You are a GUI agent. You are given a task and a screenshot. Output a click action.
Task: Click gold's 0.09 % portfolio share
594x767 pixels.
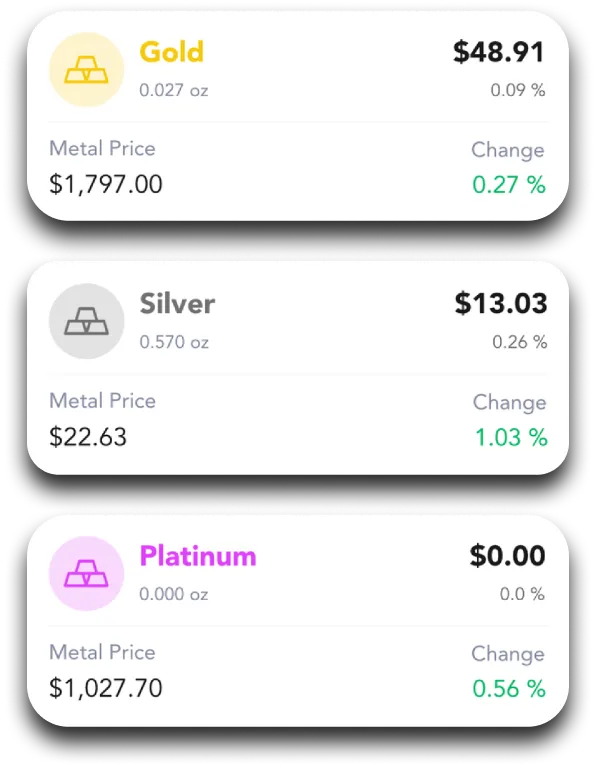click(518, 90)
